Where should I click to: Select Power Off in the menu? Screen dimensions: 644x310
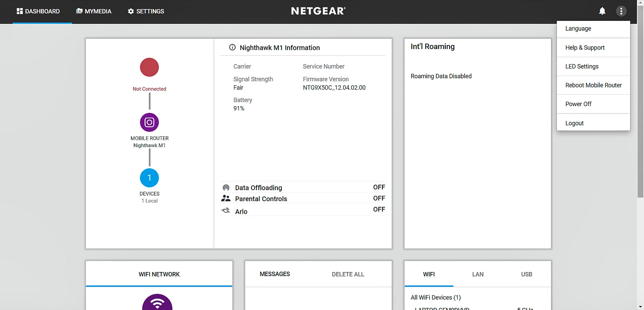tap(593, 104)
